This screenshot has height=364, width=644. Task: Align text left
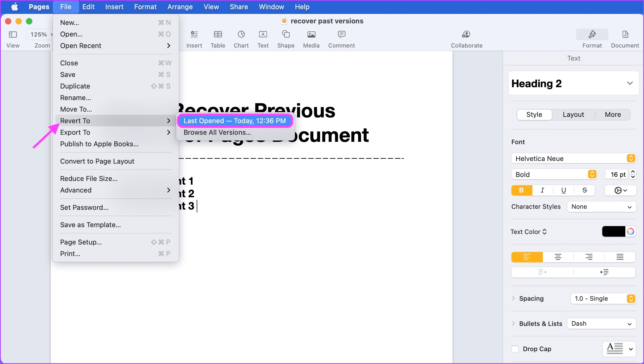pyautogui.click(x=527, y=257)
